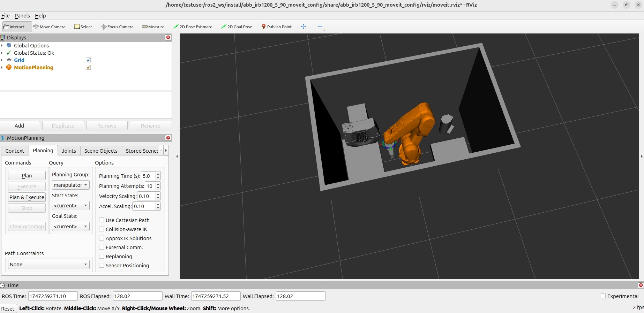Activate the 2D Pose Estimate tool
The width and height of the screenshot is (644, 313).
pyautogui.click(x=193, y=27)
